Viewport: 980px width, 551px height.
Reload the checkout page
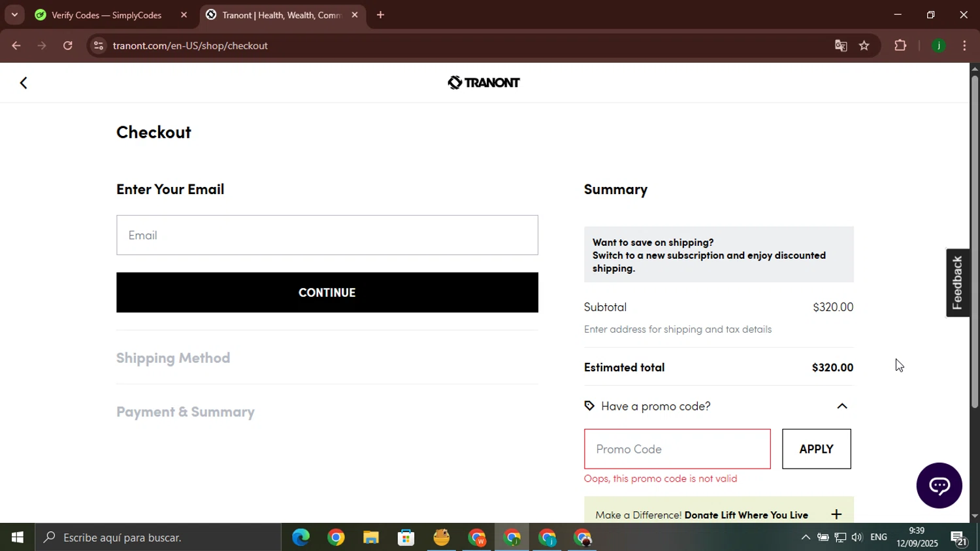(x=68, y=46)
